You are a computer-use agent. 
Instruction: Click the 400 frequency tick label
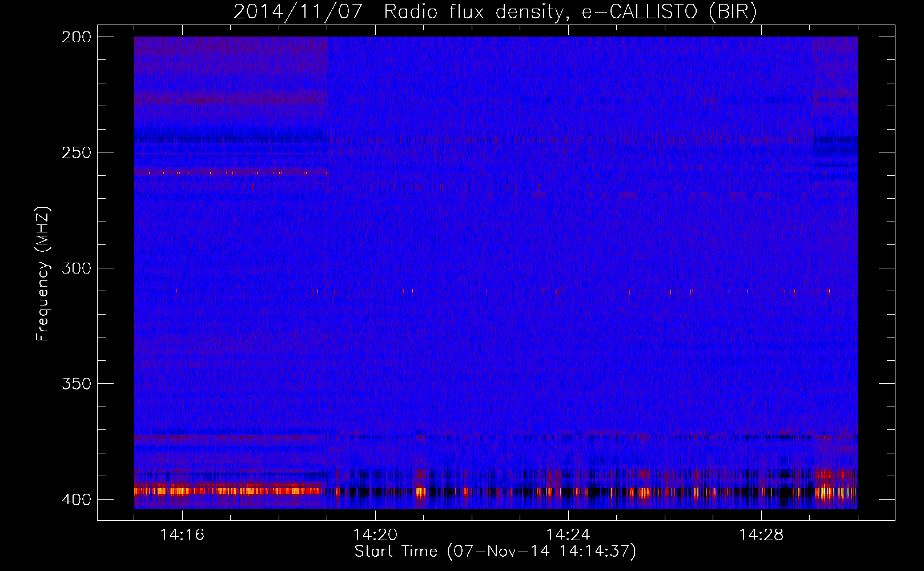click(77, 500)
